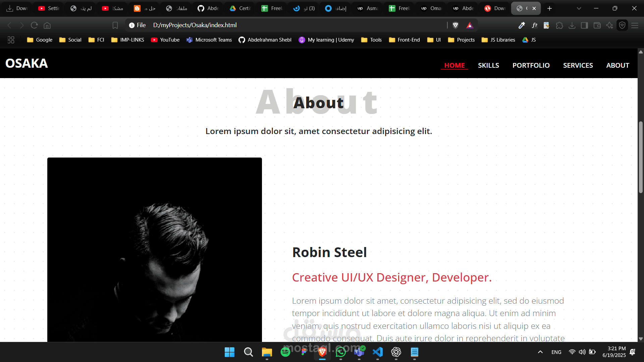Show hidden system tray icons chevron
The height and width of the screenshot is (362, 644).
540,352
